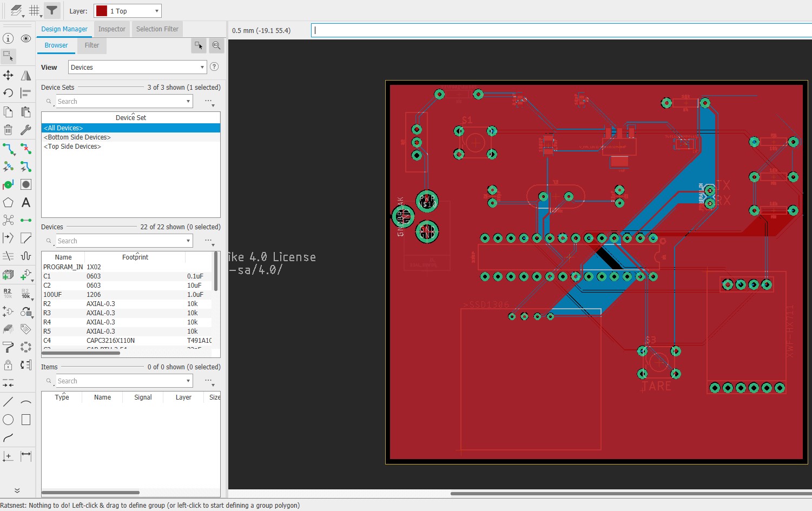Sort devices by the Footprint column header
The width and height of the screenshot is (812, 511).
pyautogui.click(x=135, y=257)
